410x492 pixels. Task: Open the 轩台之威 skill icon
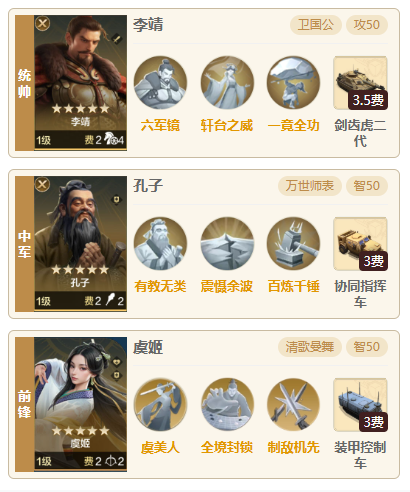tap(227, 83)
